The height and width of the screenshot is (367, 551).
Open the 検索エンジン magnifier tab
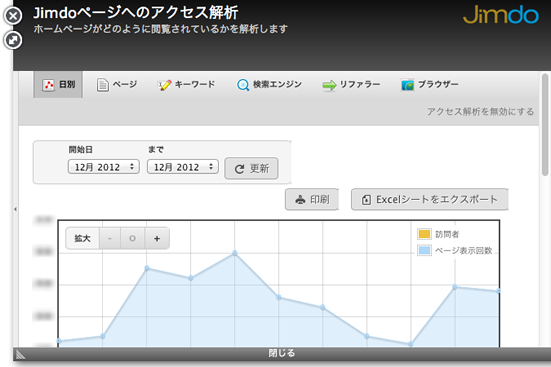pos(269,85)
